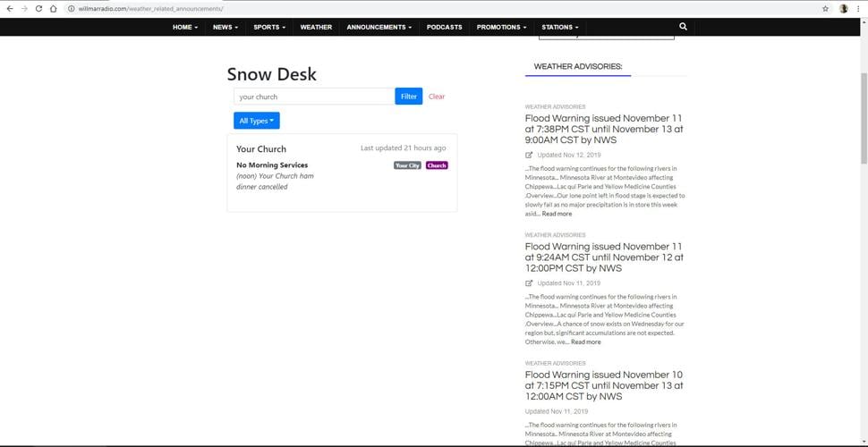Click the 'your church' search input field
The width and height of the screenshot is (868, 447).
313,97
